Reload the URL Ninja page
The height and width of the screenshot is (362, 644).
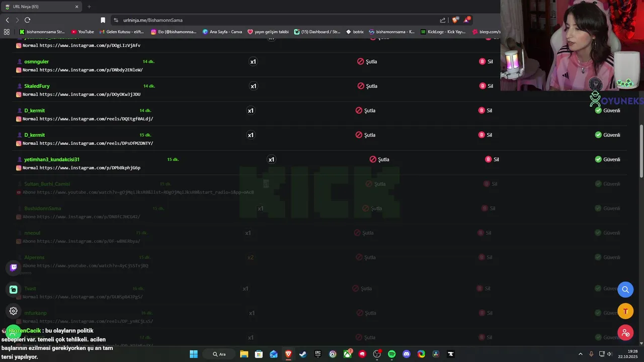[x=27, y=20]
